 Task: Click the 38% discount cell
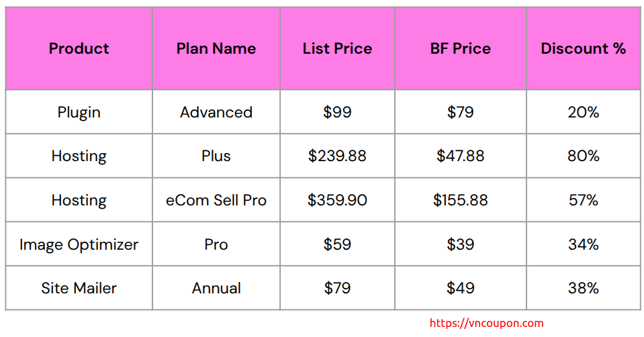(x=583, y=288)
